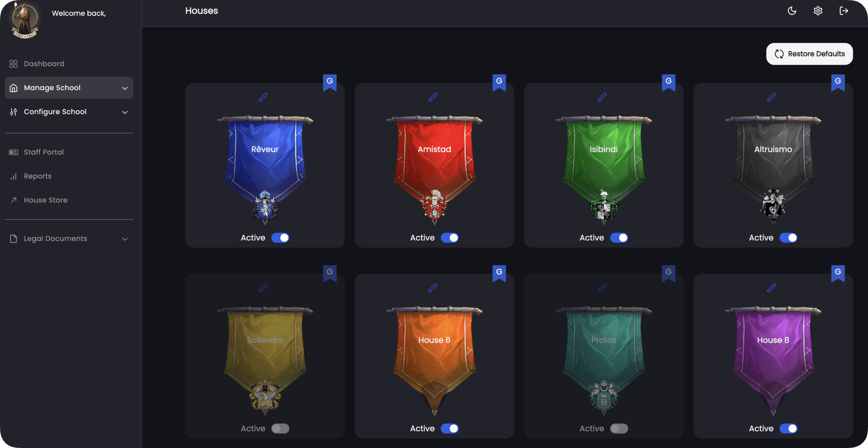The height and width of the screenshot is (448, 868).
Task: Click the G bookmark badge on Isibindi
Action: click(x=668, y=83)
